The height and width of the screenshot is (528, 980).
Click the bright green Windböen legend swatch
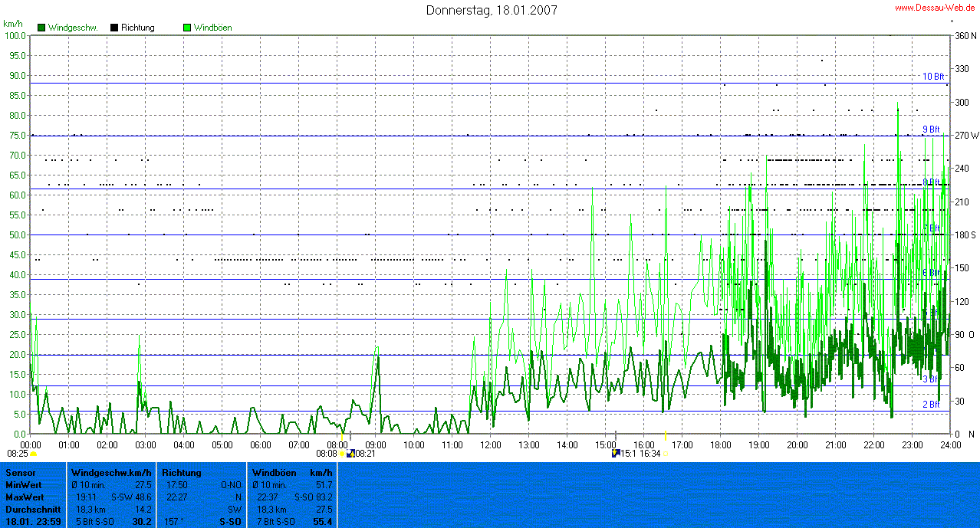(187, 28)
